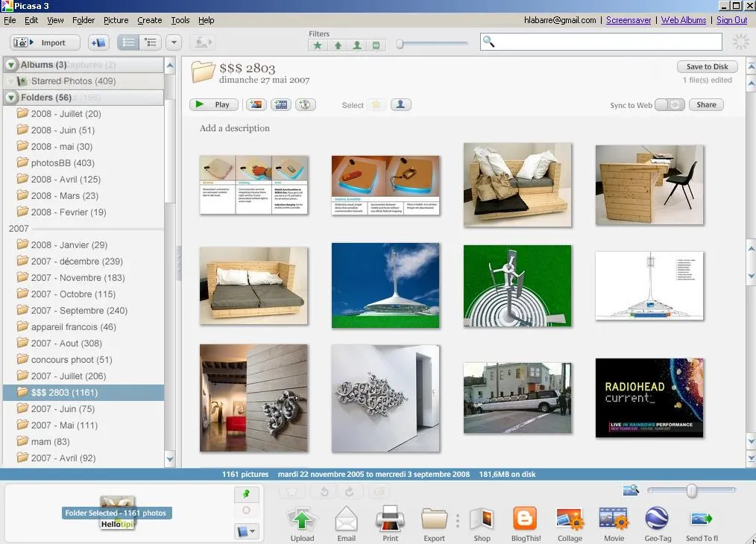Click the star icon above the Upload button

point(292,492)
